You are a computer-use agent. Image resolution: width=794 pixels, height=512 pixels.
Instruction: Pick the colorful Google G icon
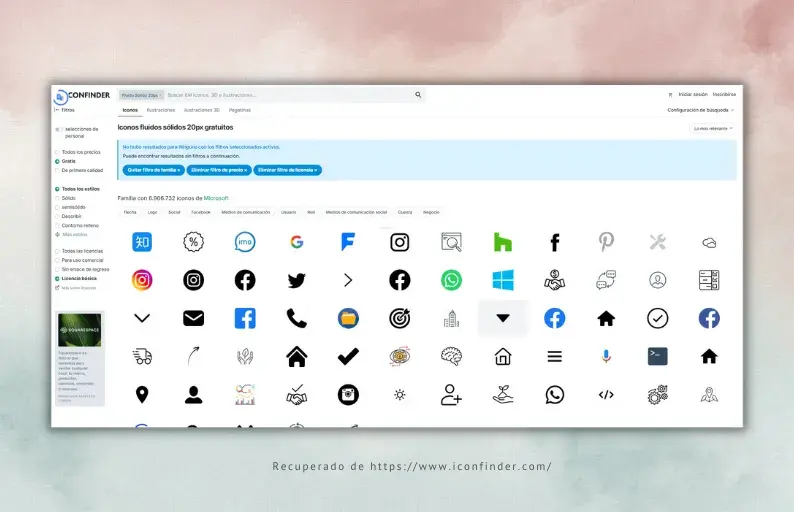pos(297,242)
